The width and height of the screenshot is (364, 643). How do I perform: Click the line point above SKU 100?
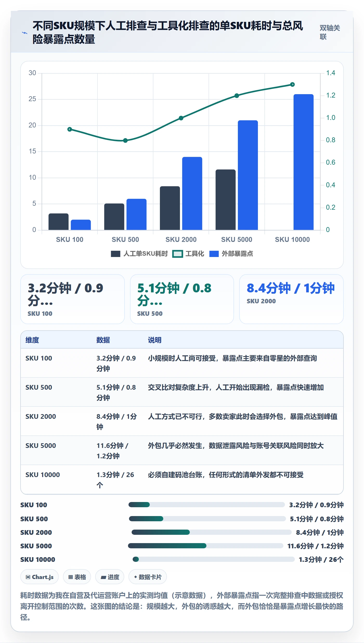pyautogui.click(x=70, y=129)
